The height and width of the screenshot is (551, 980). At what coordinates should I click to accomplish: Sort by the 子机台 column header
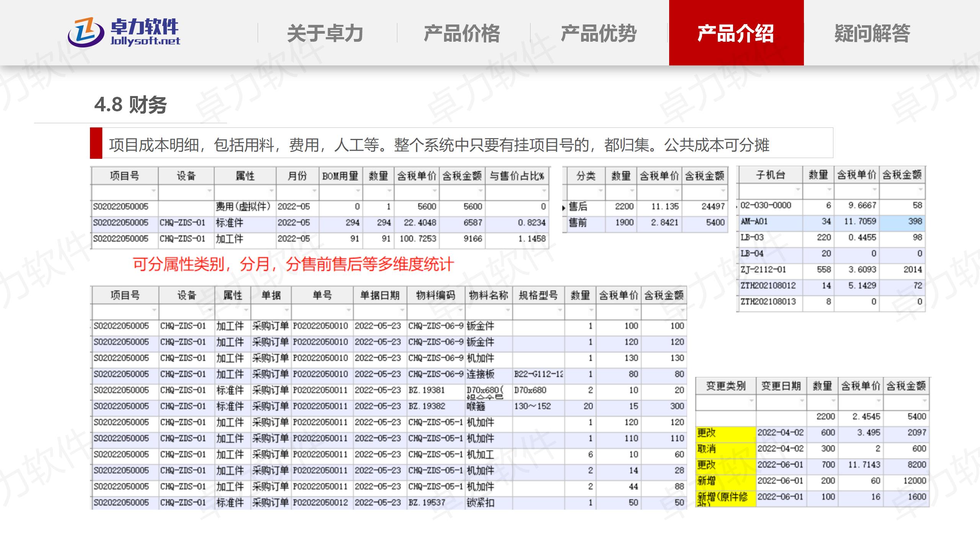point(771,175)
